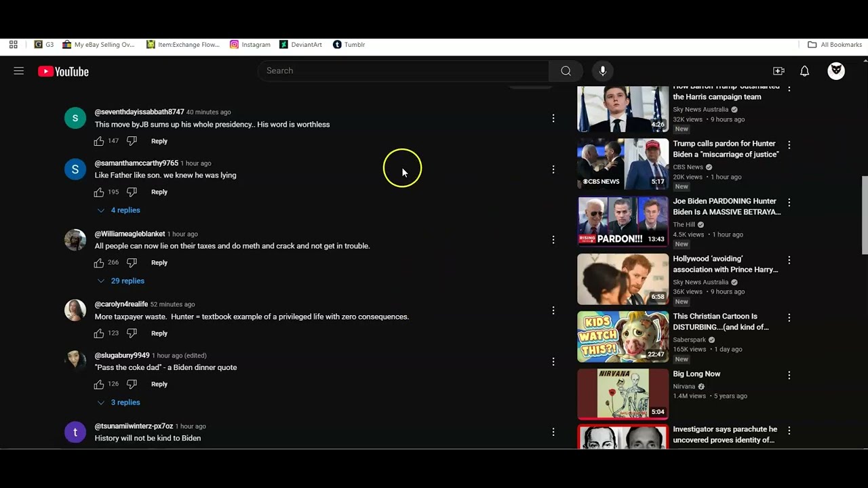The image size is (868, 488).
Task: Reply to slugabuny9949's comment
Action: point(159,384)
